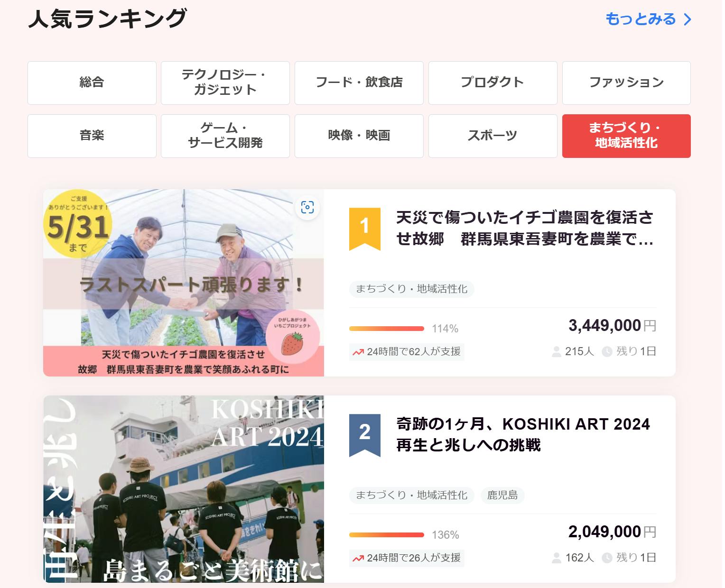The image size is (725, 588).
Task: Open the strawberry farm project title link
Action: [525, 228]
